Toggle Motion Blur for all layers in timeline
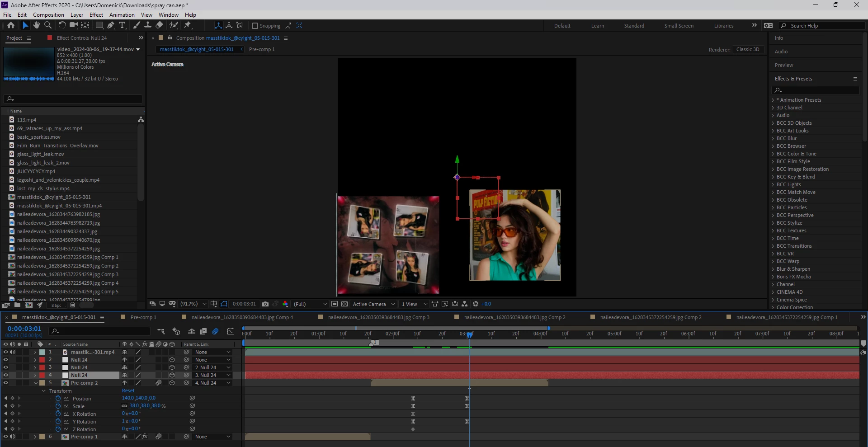Viewport: 868px width, 447px height. click(216, 332)
